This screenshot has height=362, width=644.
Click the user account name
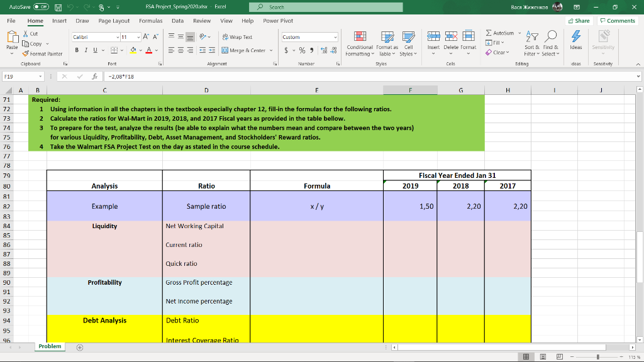coord(529,7)
